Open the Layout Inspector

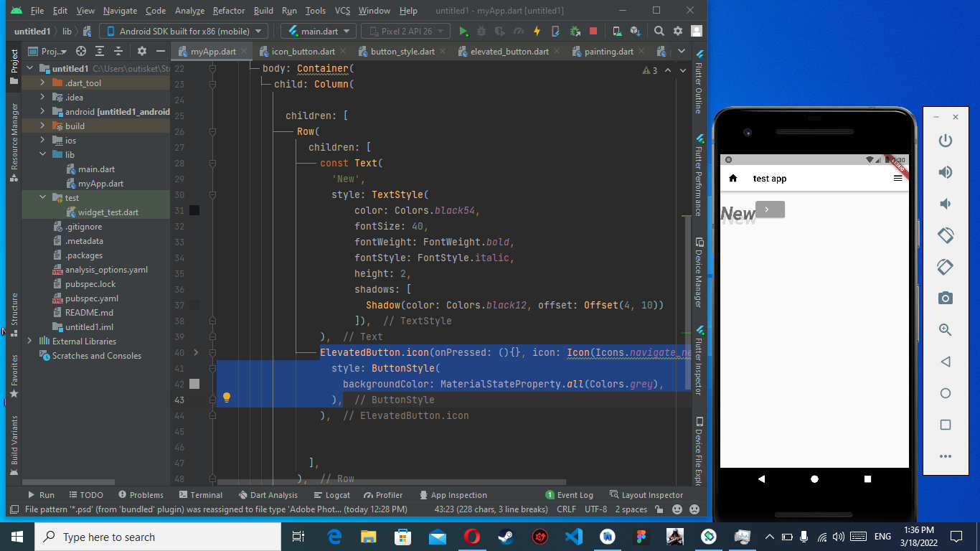pos(646,495)
